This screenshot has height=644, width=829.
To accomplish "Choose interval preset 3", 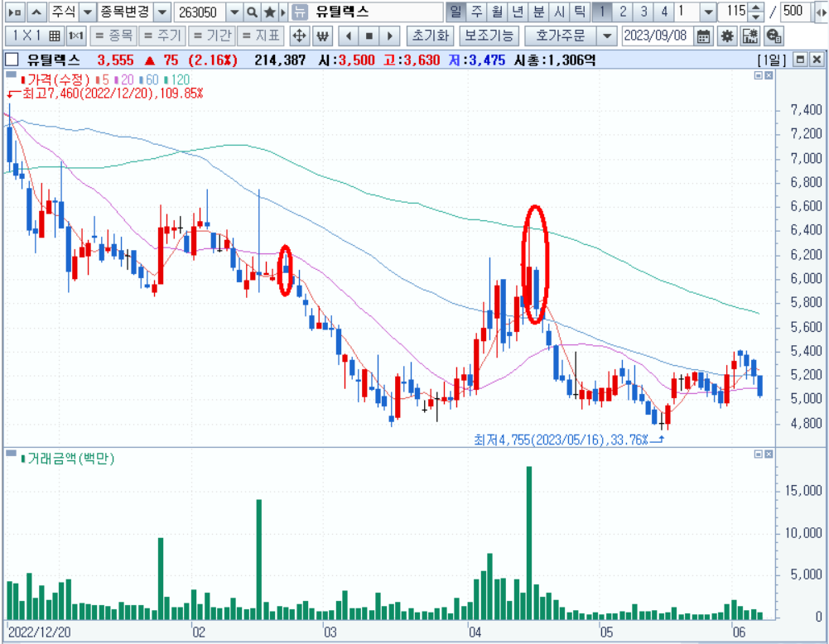I will pyautogui.click(x=643, y=12).
